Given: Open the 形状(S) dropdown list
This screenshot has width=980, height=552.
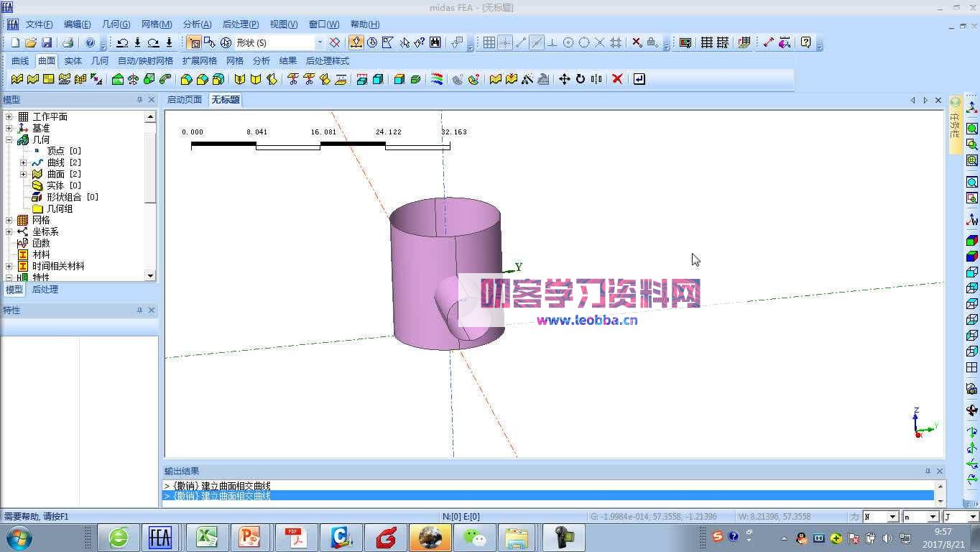Looking at the screenshot, I should (320, 42).
